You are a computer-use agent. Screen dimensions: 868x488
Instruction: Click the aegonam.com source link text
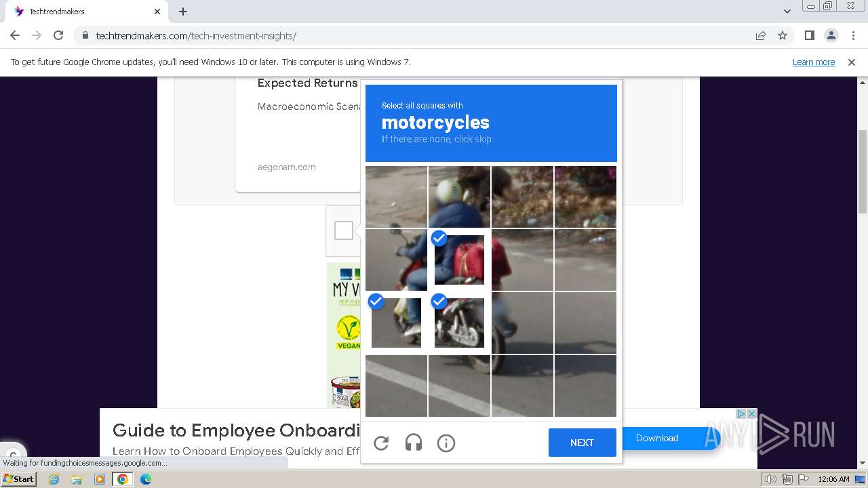point(286,167)
